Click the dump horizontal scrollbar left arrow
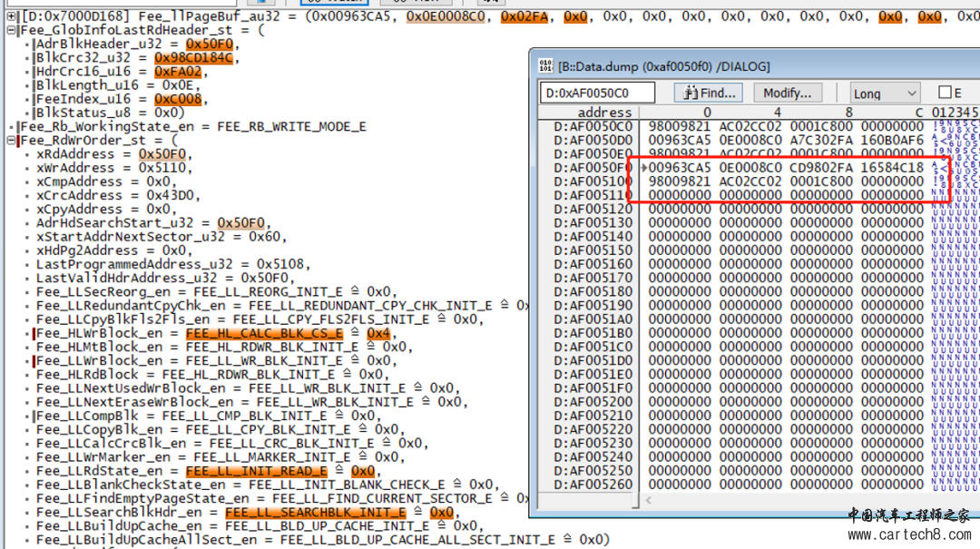Screen dimensions: 980x549 pos(648,500)
